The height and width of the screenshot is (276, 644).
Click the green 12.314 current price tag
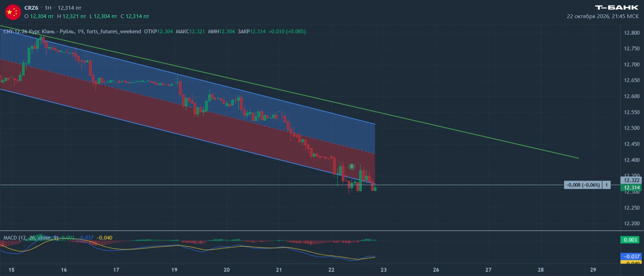click(x=631, y=187)
